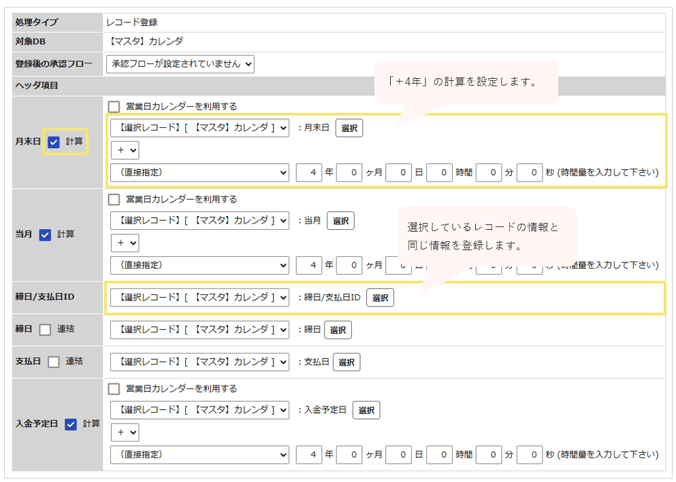Viewport: 676px width, 482px height.
Task: Click 選択 button next to 締日
Action: pos(338,330)
